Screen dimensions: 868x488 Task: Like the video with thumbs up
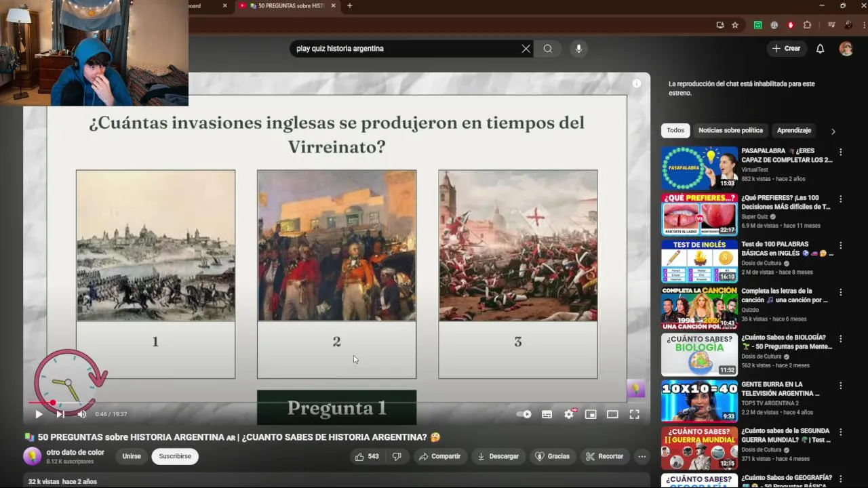coord(368,457)
